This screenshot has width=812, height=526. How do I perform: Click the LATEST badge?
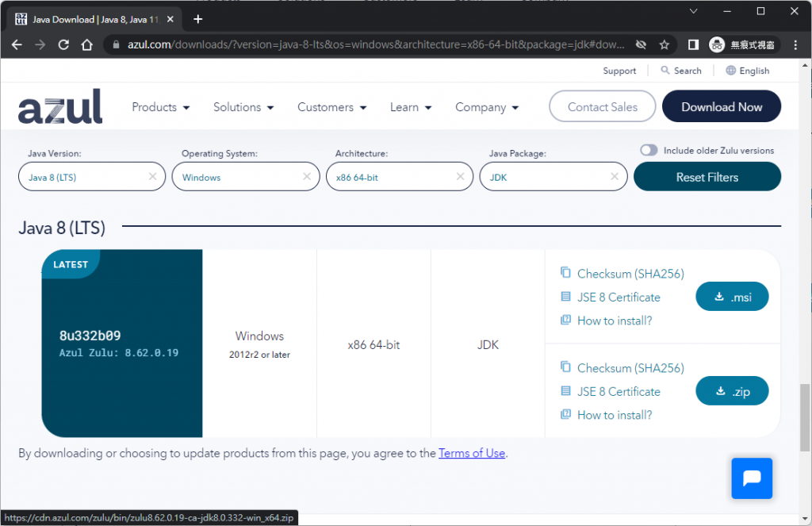tap(71, 264)
